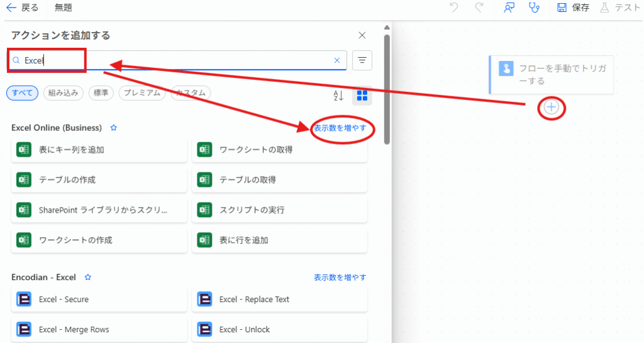Open the filter options button beside search
The image size is (644, 343).
tap(362, 60)
